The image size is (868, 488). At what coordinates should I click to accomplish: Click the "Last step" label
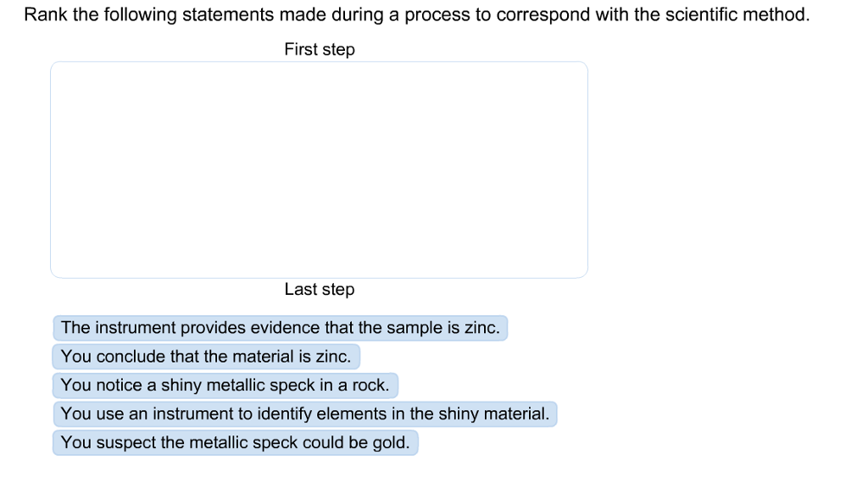coord(320,290)
